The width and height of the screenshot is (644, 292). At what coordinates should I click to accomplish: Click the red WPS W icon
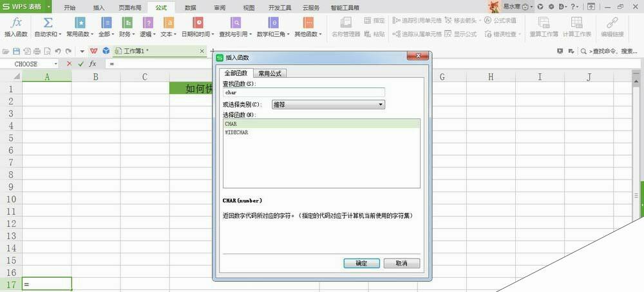point(94,51)
